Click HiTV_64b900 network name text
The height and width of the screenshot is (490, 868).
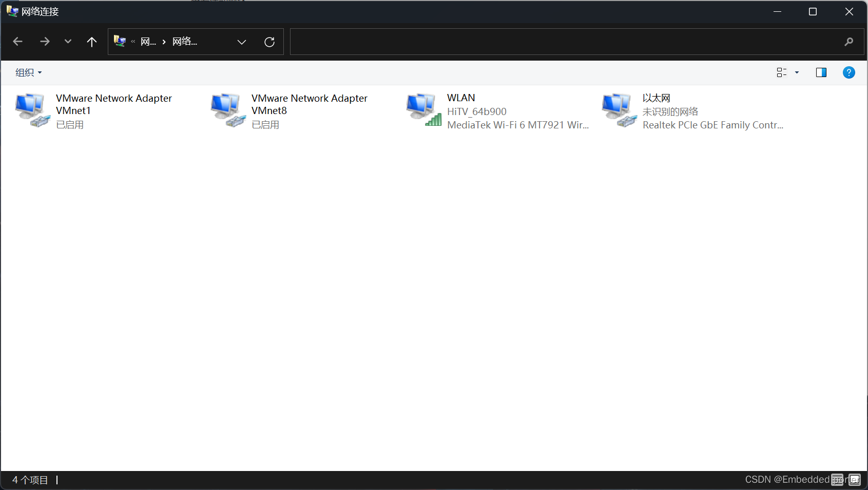477,111
